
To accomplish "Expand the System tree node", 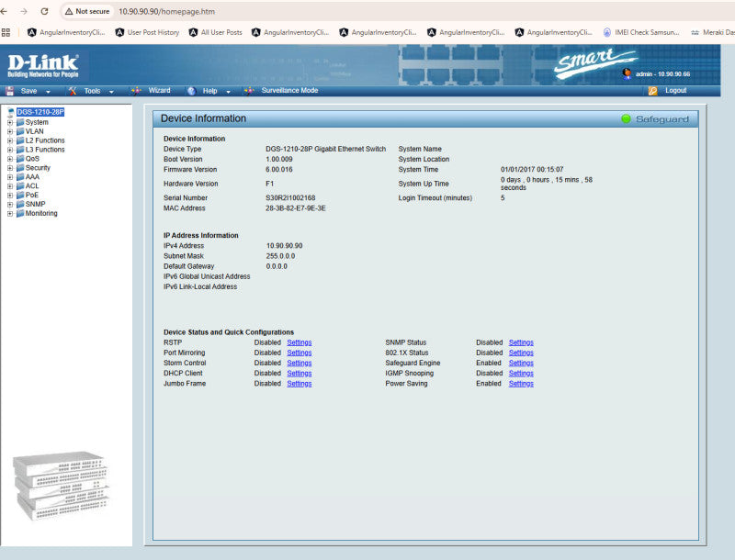I will pos(10,122).
